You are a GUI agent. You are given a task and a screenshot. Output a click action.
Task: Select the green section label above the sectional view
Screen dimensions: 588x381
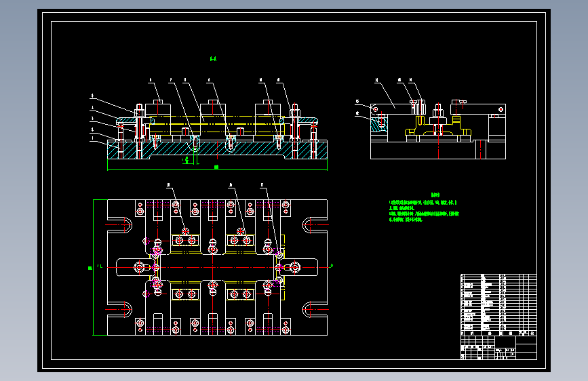point(213,58)
